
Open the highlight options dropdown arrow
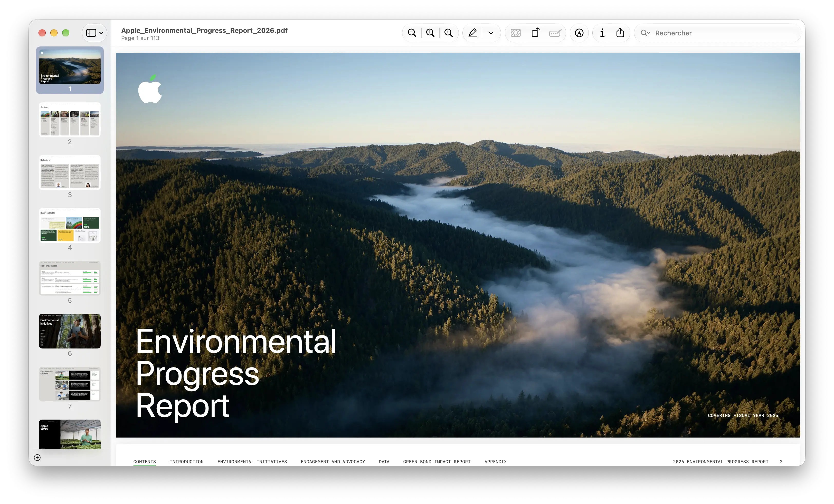point(491,33)
